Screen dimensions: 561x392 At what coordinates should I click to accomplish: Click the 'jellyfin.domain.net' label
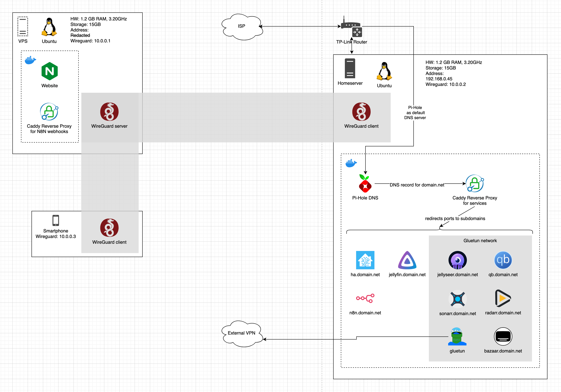tap(407, 274)
